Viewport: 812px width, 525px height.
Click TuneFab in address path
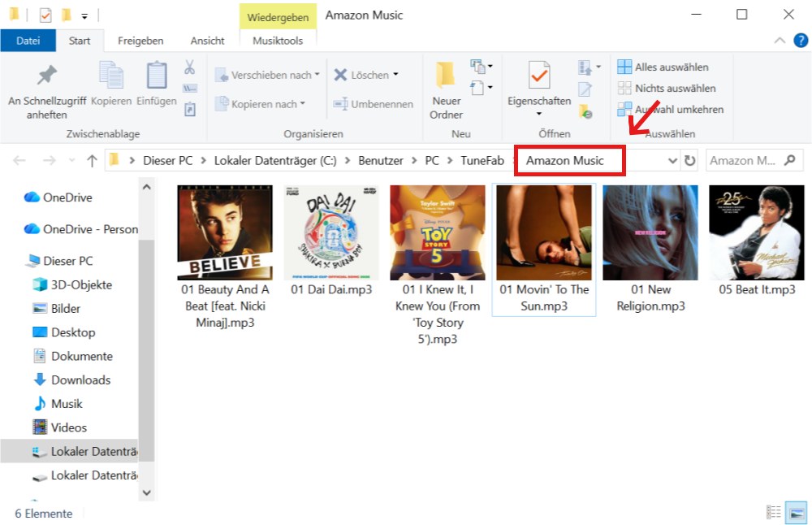pos(482,161)
